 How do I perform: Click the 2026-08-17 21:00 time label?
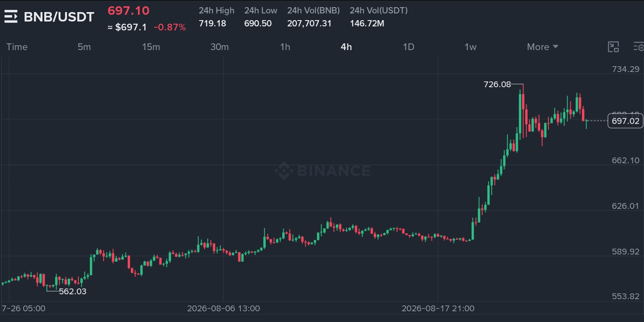[438, 309]
